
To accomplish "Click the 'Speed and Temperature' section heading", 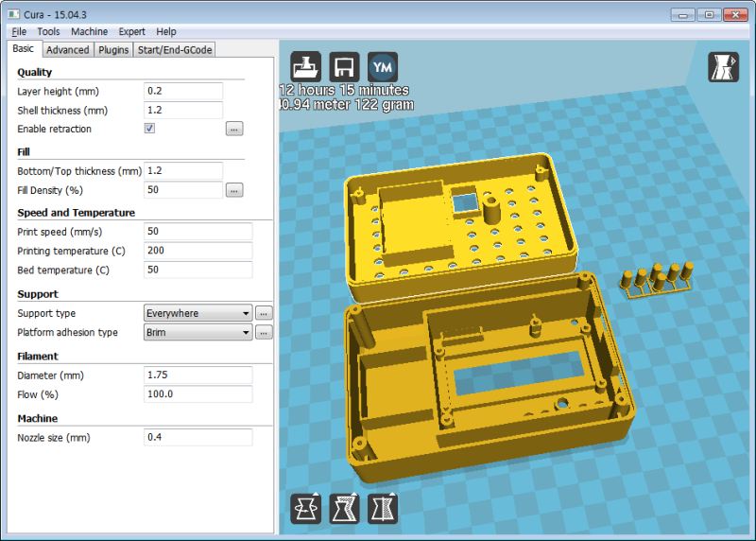I will pyautogui.click(x=77, y=213).
